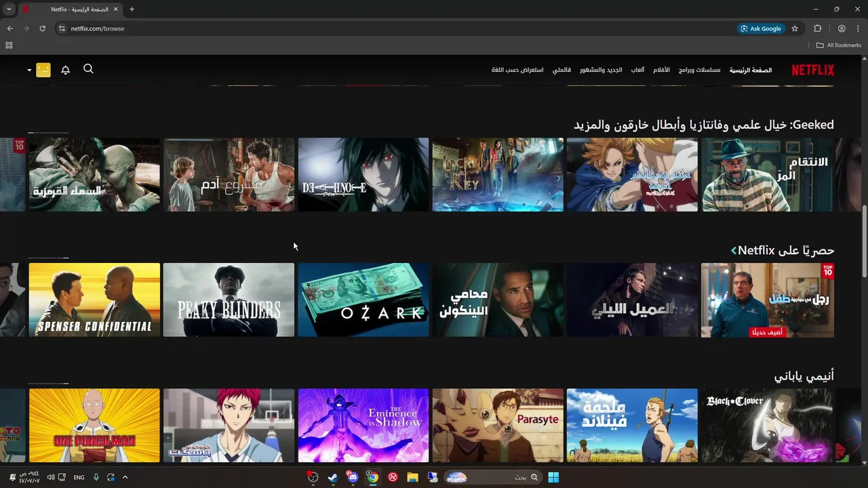
Task: Reload the Netflix page
Action: click(x=42, y=28)
